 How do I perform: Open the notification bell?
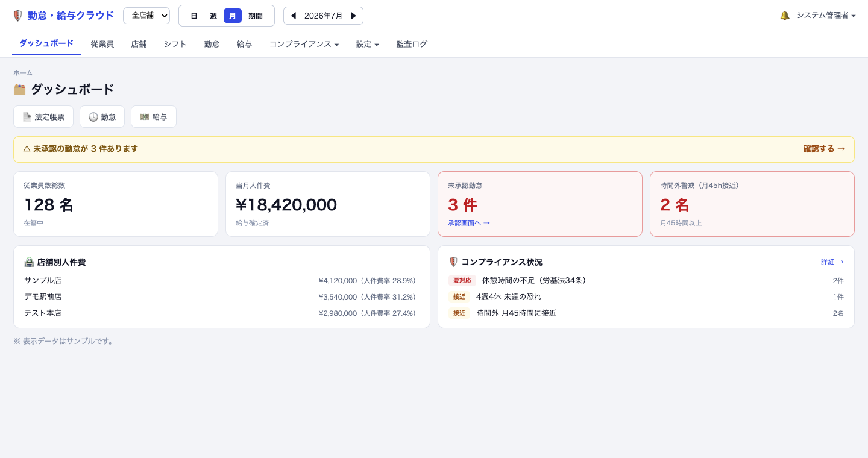(784, 16)
